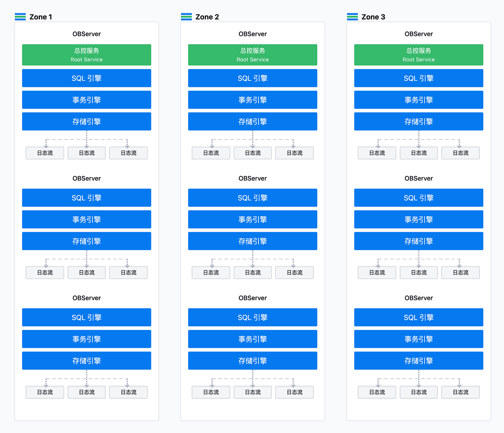Screen dimensions: 504x433
Task: Select the top OBServer heading in Zone 3
Action: click(x=419, y=34)
